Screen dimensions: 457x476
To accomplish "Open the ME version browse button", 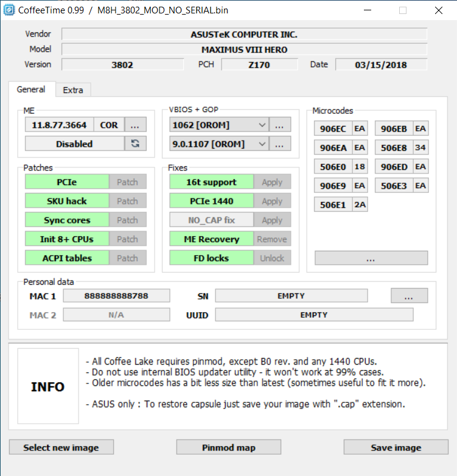I will tap(135, 125).
